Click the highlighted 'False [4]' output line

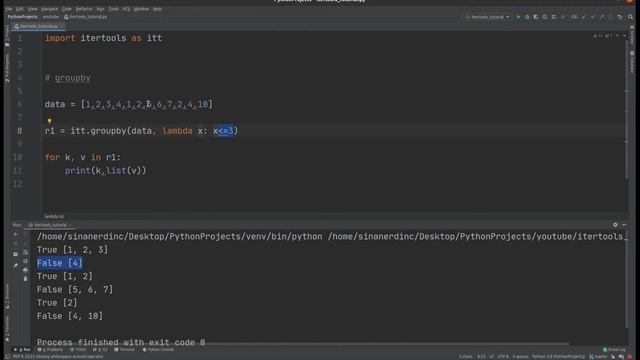coord(60,263)
